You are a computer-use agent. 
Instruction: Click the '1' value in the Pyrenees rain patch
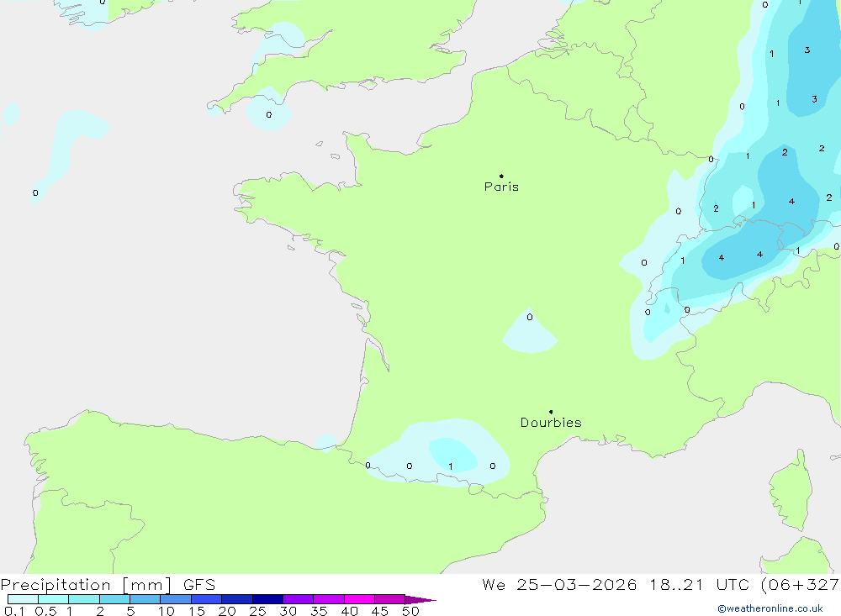[451, 466]
